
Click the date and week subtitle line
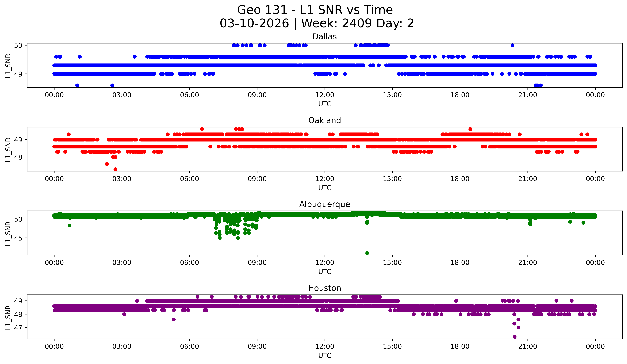316,23
